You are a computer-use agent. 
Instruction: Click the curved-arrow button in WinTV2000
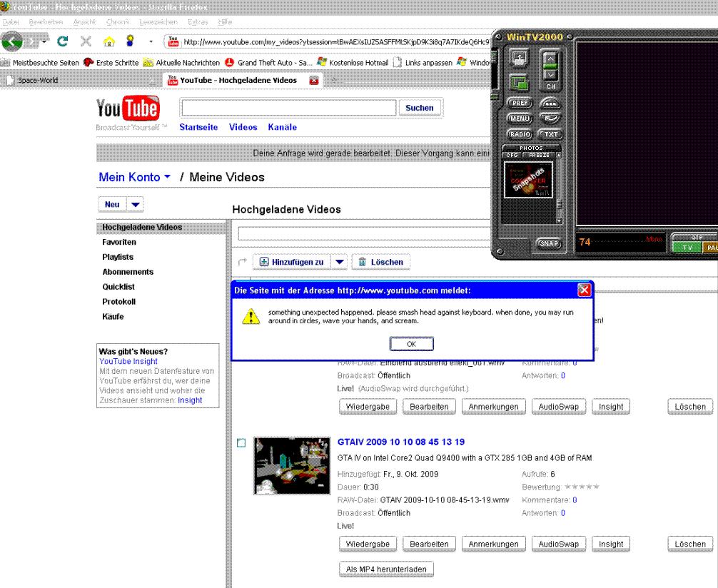(550, 118)
